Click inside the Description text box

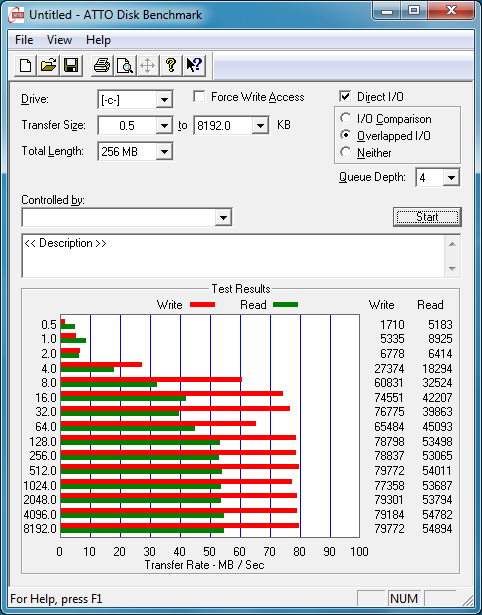click(233, 256)
